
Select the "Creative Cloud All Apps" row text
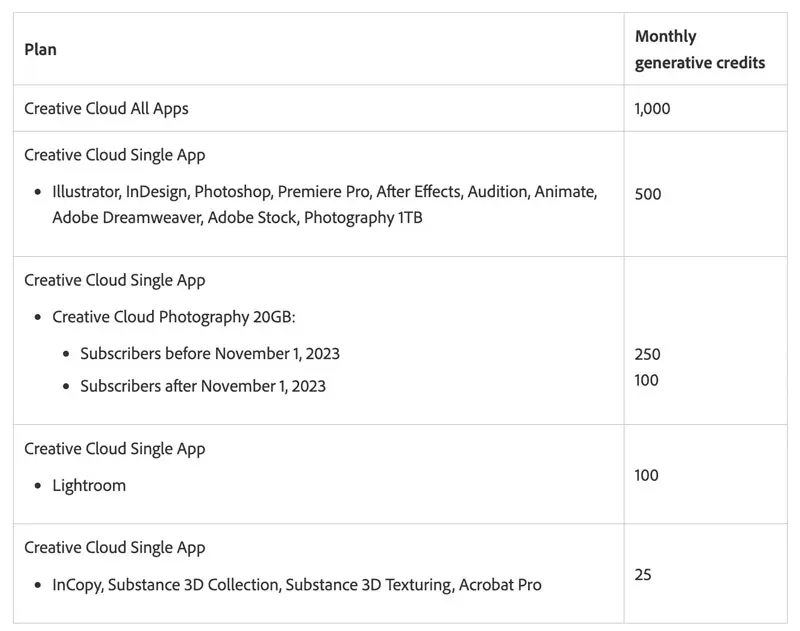pos(106,109)
